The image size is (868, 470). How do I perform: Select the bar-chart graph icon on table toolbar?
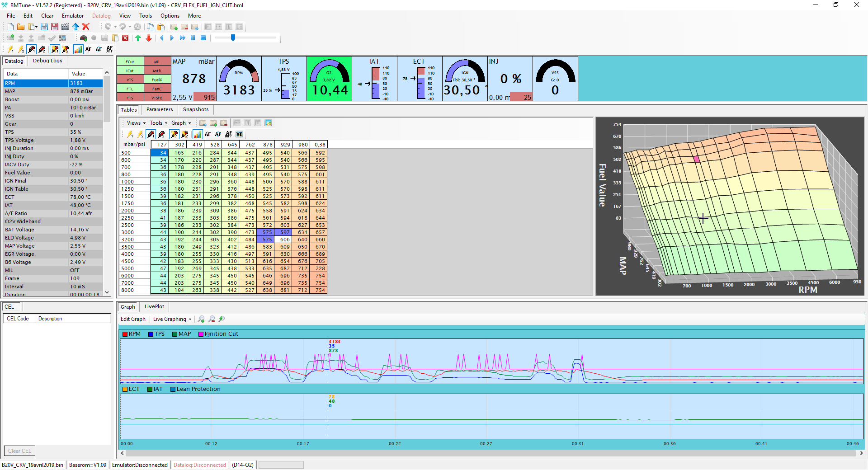198,134
